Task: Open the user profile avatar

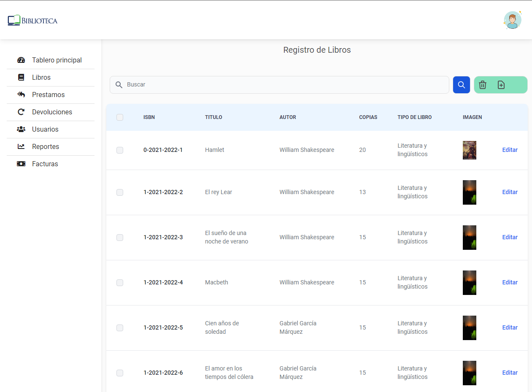Action: tap(512, 20)
